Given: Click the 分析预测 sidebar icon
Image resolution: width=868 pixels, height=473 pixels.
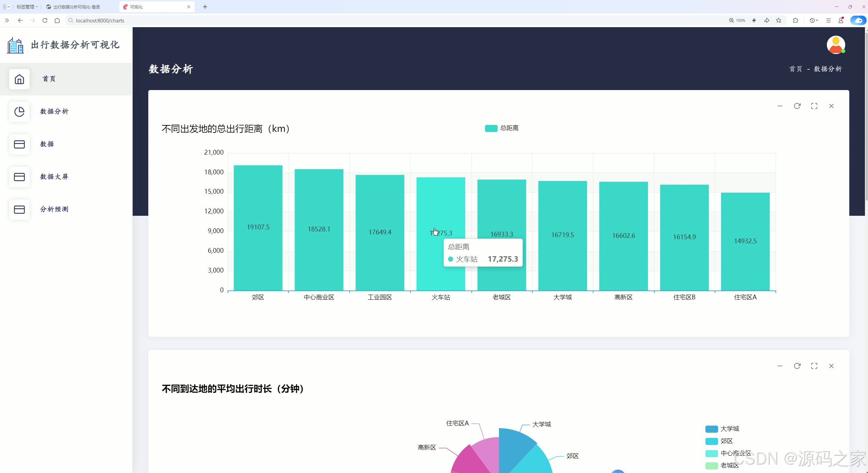Looking at the screenshot, I should click(19, 210).
